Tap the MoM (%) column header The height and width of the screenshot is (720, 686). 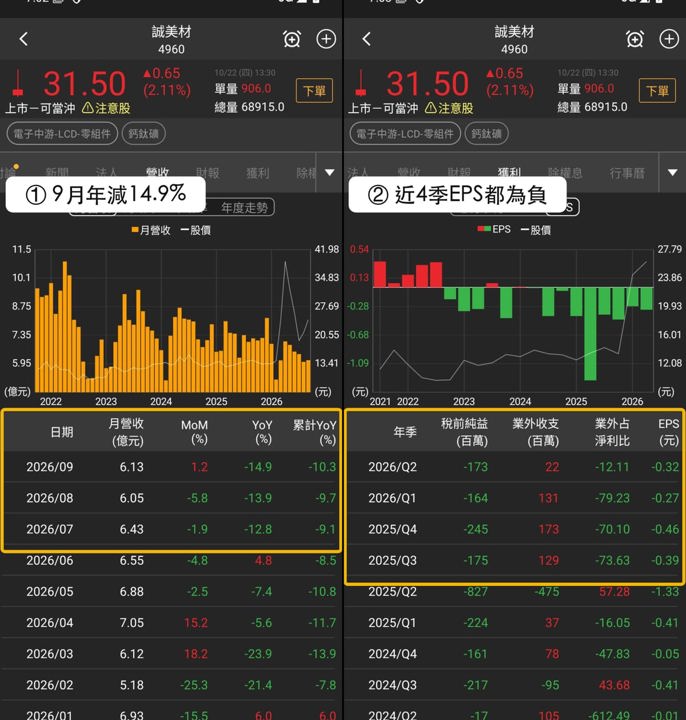coord(195,432)
